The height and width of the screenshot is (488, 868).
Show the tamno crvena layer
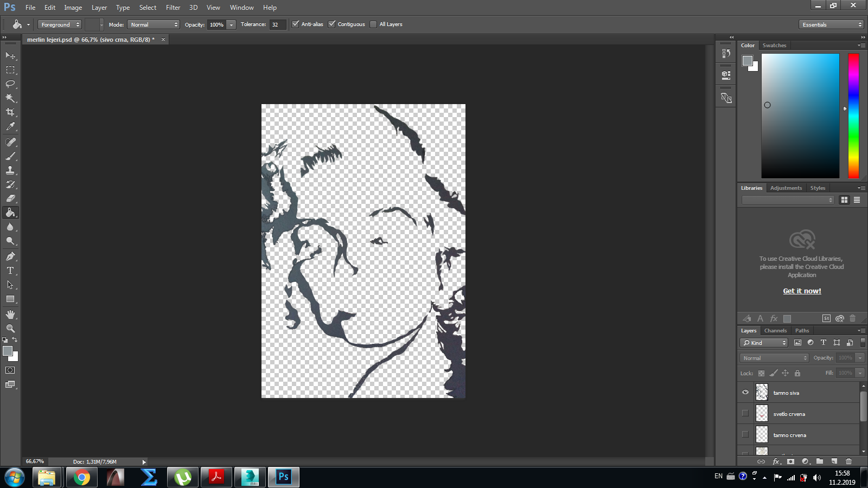pos(745,434)
